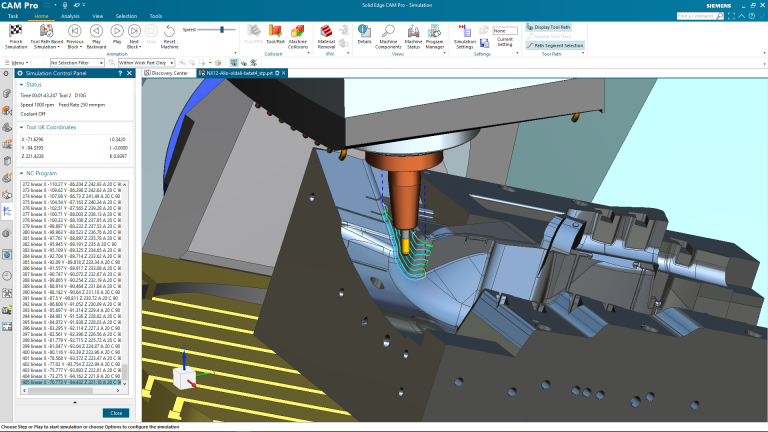The image size is (768, 432).
Task: Open Tool Path Based Simulation tool
Action: [47, 36]
